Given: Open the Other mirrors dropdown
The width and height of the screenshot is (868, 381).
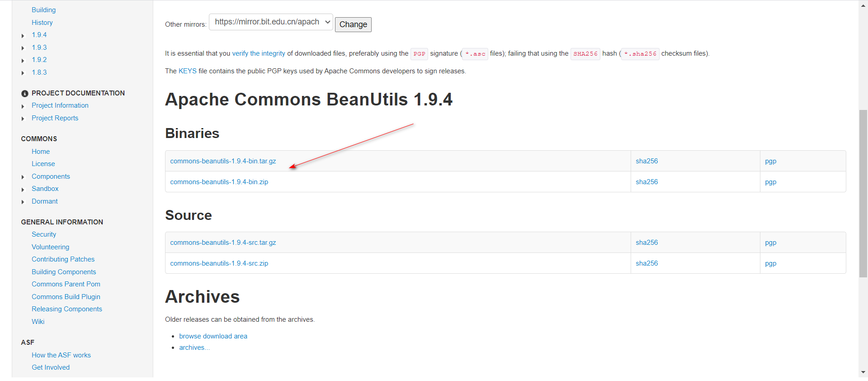Looking at the screenshot, I should coord(271,22).
